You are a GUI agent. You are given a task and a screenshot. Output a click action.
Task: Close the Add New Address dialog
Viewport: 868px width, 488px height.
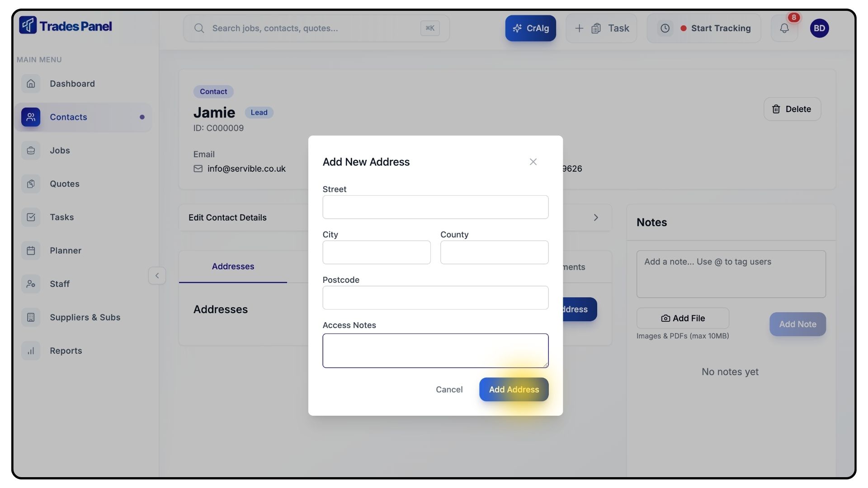pos(533,162)
